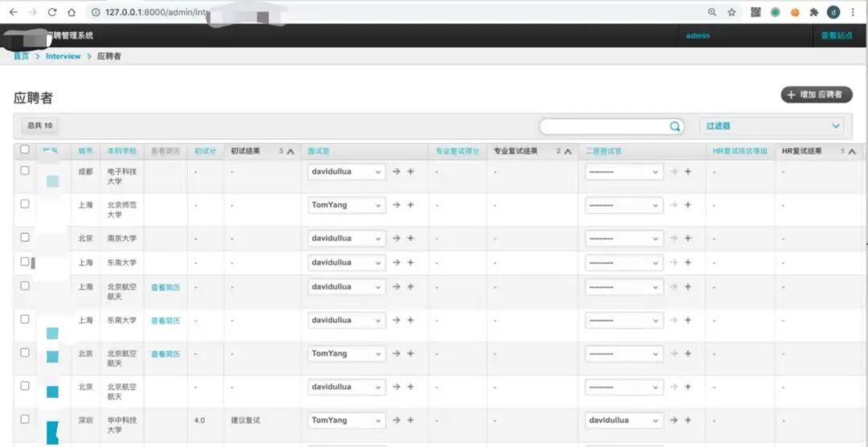This screenshot has height=447, width=868.
Task: Click the 增加 应聘者 button
Action: pos(817,95)
